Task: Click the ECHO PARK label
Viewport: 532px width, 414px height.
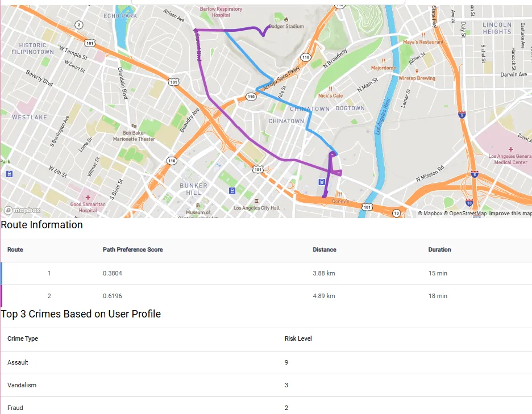Action: coord(120,16)
